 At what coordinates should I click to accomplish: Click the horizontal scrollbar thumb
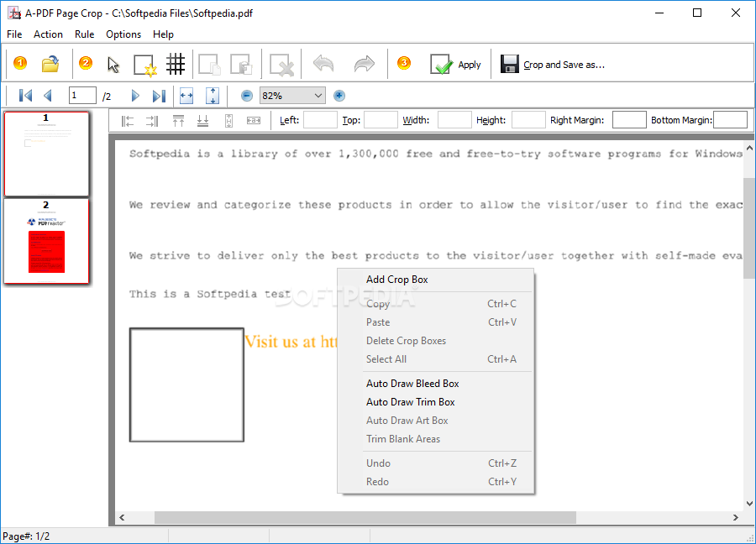coord(365,517)
